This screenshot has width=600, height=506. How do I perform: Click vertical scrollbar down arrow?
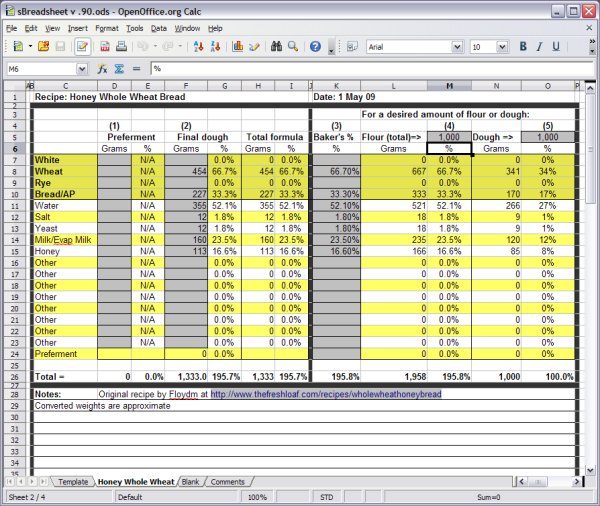pyautogui.click(x=590, y=470)
